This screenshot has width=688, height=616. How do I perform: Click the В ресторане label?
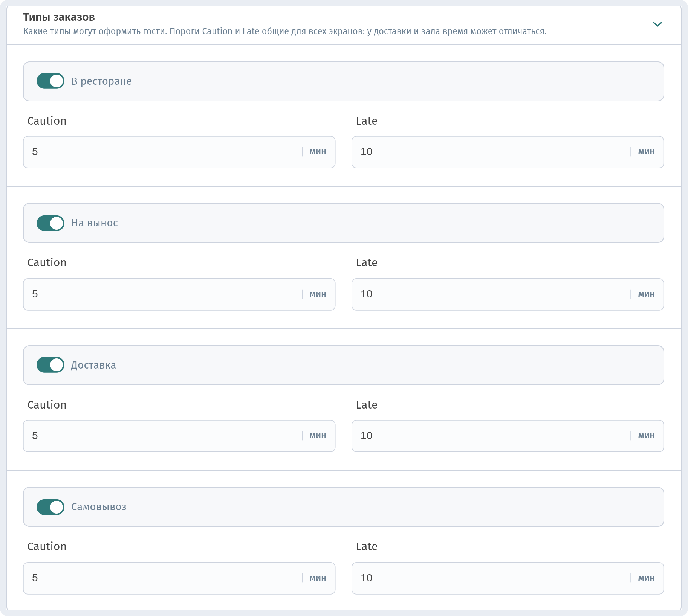click(x=101, y=81)
